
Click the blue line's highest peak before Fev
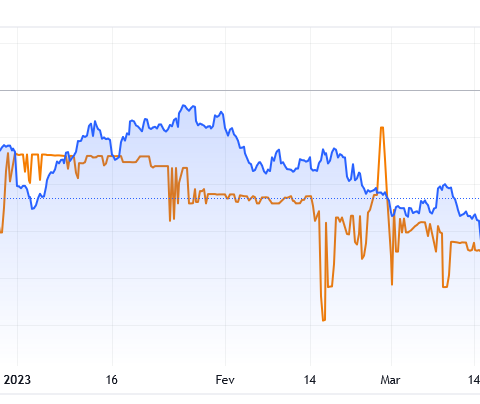(x=183, y=106)
